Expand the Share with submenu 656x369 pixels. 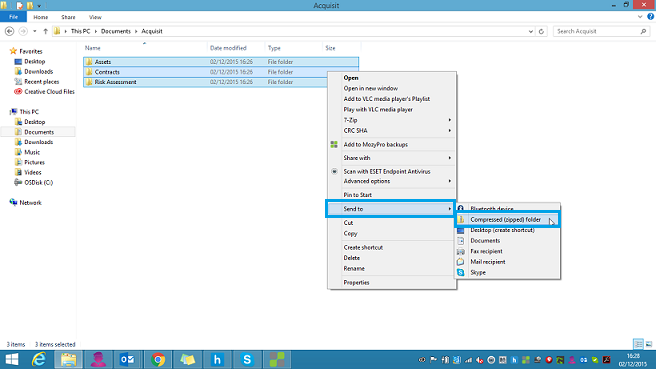pyautogui.click(x=392, y=158)
